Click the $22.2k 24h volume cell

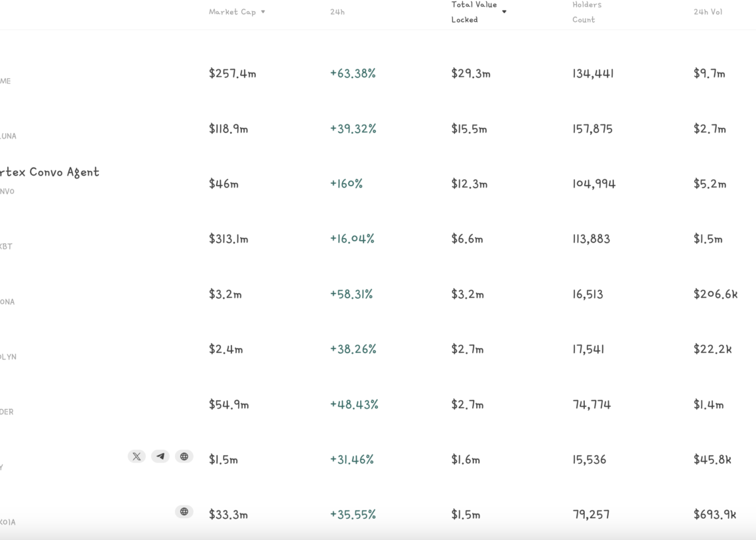(712, 349)
